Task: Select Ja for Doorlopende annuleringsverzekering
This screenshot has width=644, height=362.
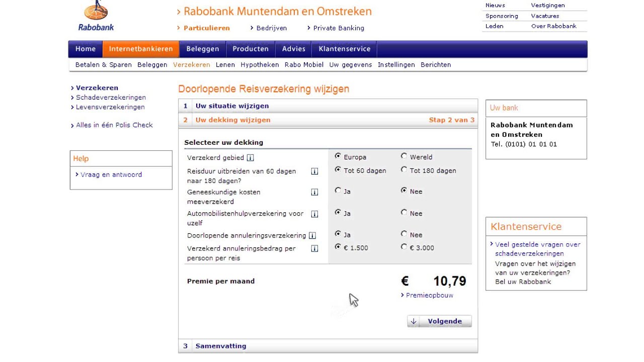Action: pyautogui.click(x=338, y=234)
